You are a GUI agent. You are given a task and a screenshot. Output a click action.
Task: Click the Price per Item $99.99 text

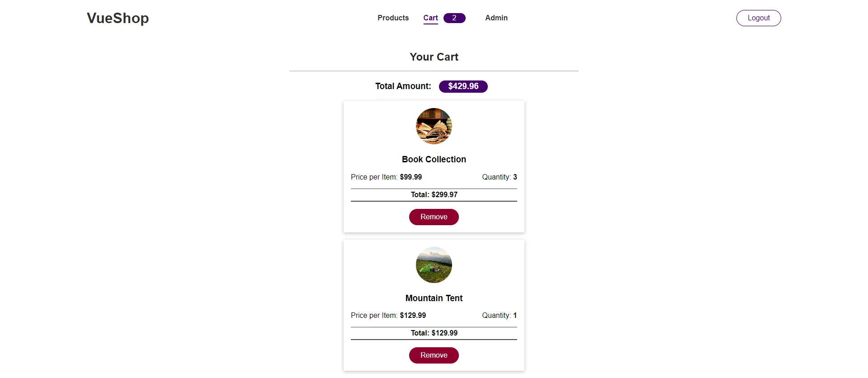[x=387, y=177]
